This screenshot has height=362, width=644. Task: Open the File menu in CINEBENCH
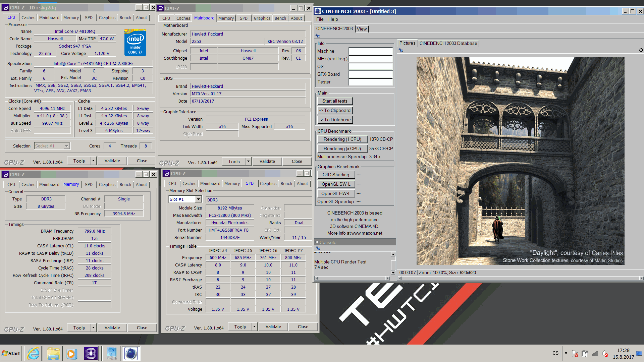click(x=320, y=19)
